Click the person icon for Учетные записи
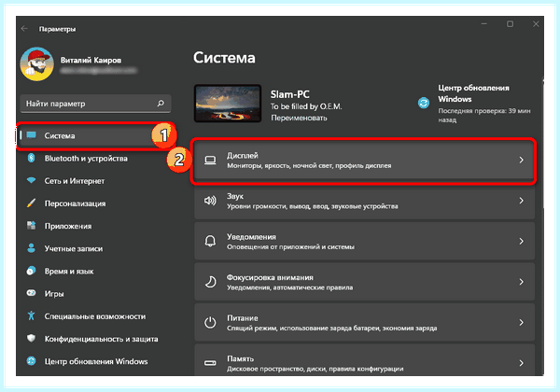The width and height of the screenshot is (560, 392). click(x=32, y=248)
